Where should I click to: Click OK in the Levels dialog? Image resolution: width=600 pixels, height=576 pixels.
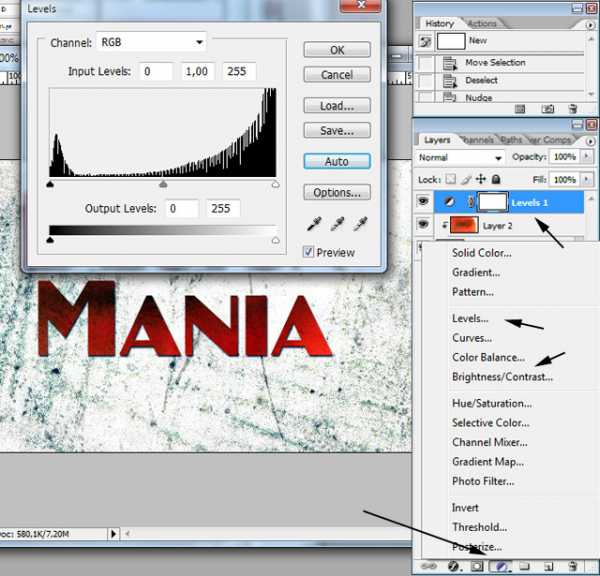(x=337, y=50)
